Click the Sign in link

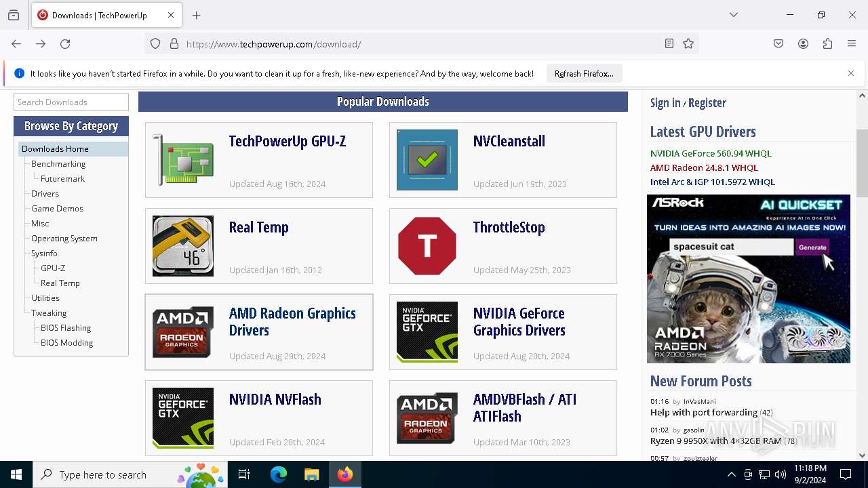click(x=665, y=103)
